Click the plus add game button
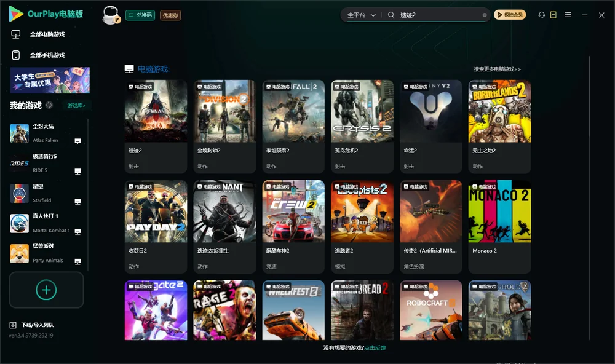The width and height of the screenshot is (615, 364). [x=46, y=290]
